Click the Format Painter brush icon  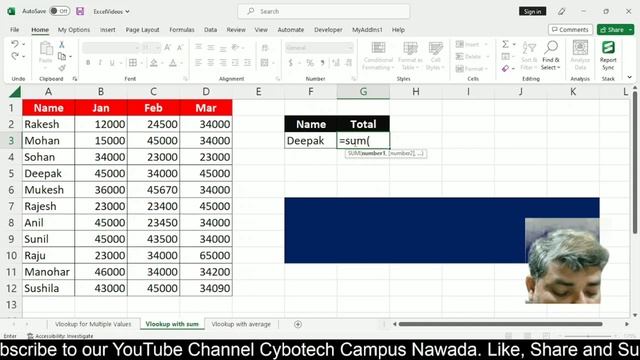coord(62,68)
